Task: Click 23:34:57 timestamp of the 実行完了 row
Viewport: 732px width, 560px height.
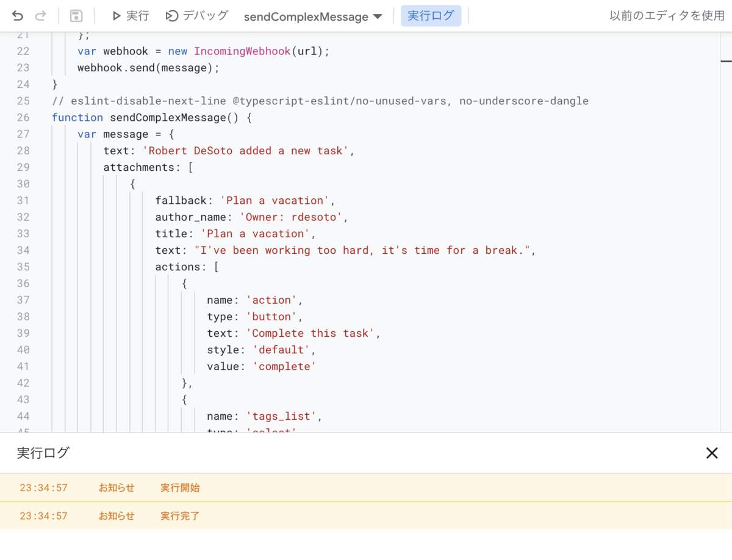Action: [x=43, y=516]
